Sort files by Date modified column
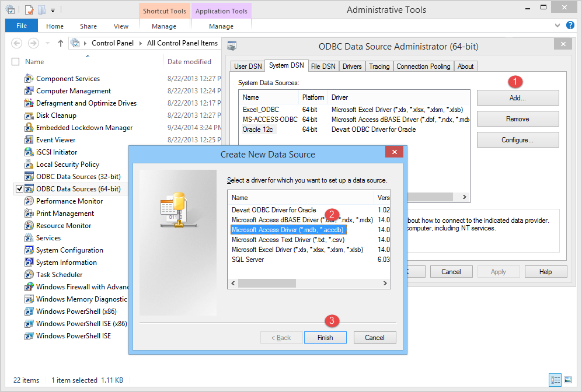This screenshot has height=392, width=582. (189, 62)
